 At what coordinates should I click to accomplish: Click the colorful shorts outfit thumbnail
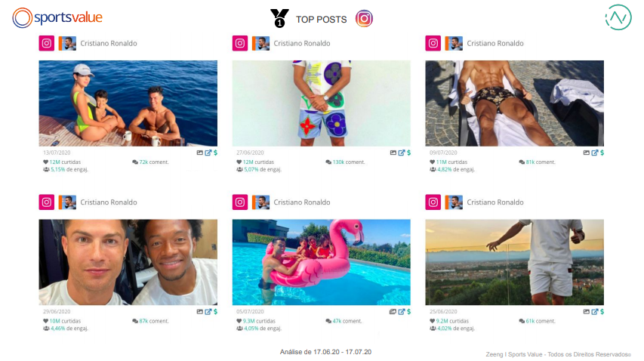(x=321, y=103)
